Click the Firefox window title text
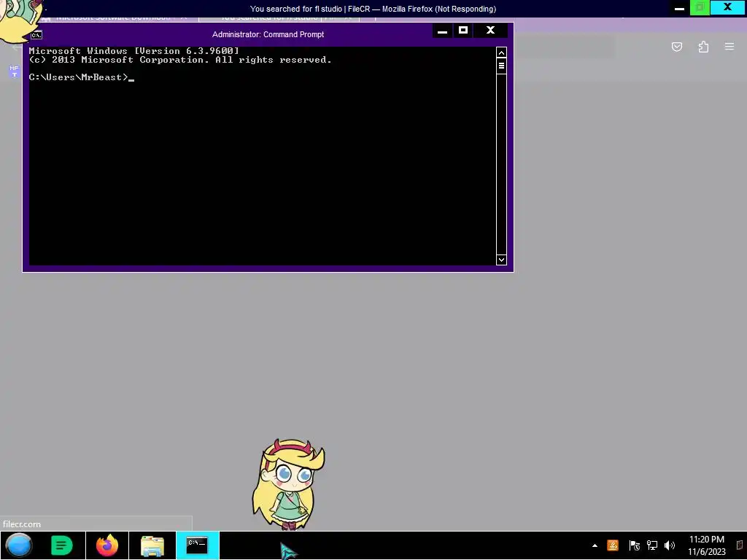The width and height of the screenshot is (747, 560). click(x=373, y=9)
